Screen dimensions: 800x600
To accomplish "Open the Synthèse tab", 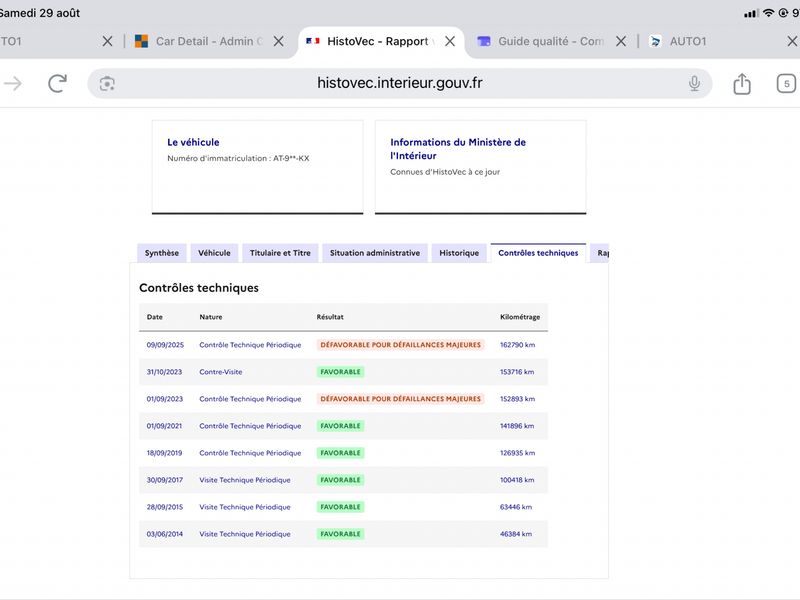I will coord(162,253).
